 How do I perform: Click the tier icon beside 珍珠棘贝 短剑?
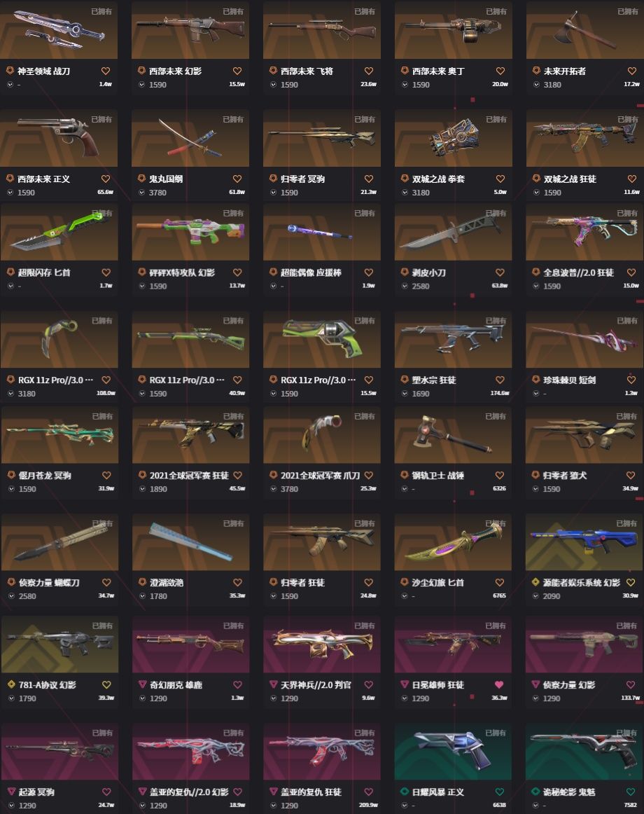[535, 380]
